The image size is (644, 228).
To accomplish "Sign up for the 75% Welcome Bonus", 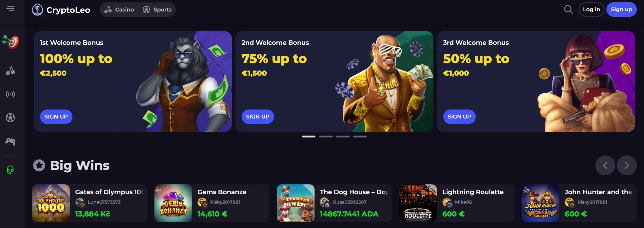I will pyautogui.click(x=258, y=117).
